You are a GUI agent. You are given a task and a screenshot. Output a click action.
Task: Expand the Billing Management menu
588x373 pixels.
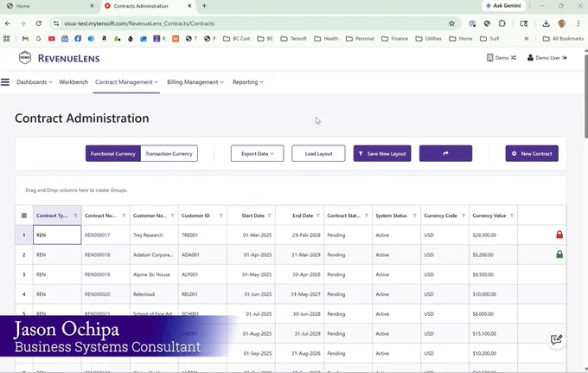[195, 82]
